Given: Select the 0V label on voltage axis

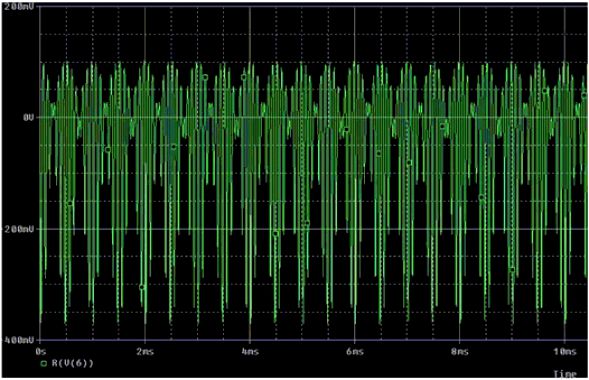Looking at the screenshot, I should [29, 118].
